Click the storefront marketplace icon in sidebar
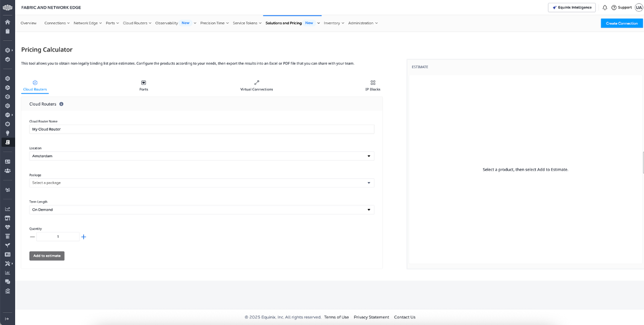This screenshot has height=325, width=644. coord(7,218)
